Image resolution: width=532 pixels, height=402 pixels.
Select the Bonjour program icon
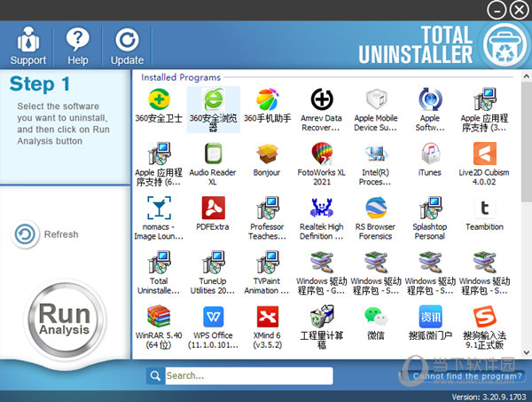[268, 154]
